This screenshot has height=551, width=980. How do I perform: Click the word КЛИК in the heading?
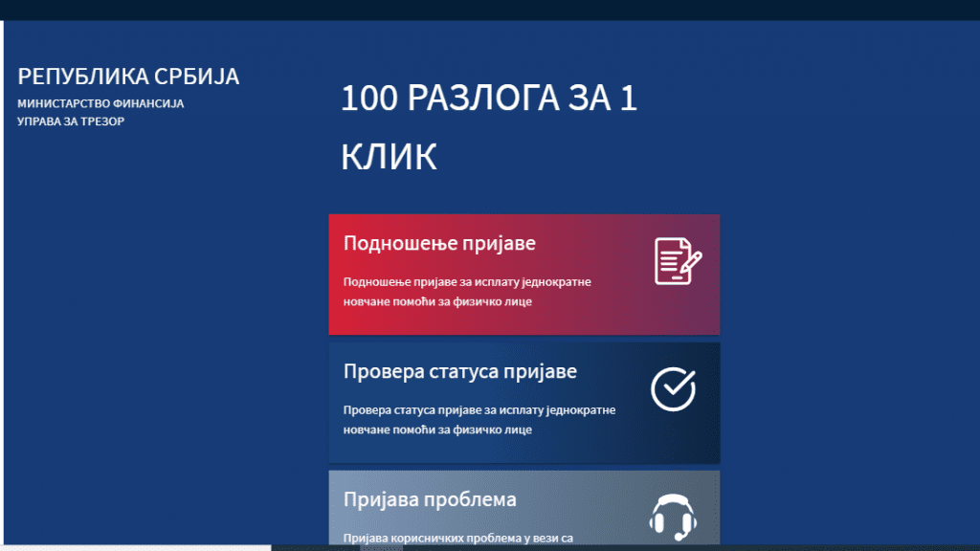tap(389, 158)
